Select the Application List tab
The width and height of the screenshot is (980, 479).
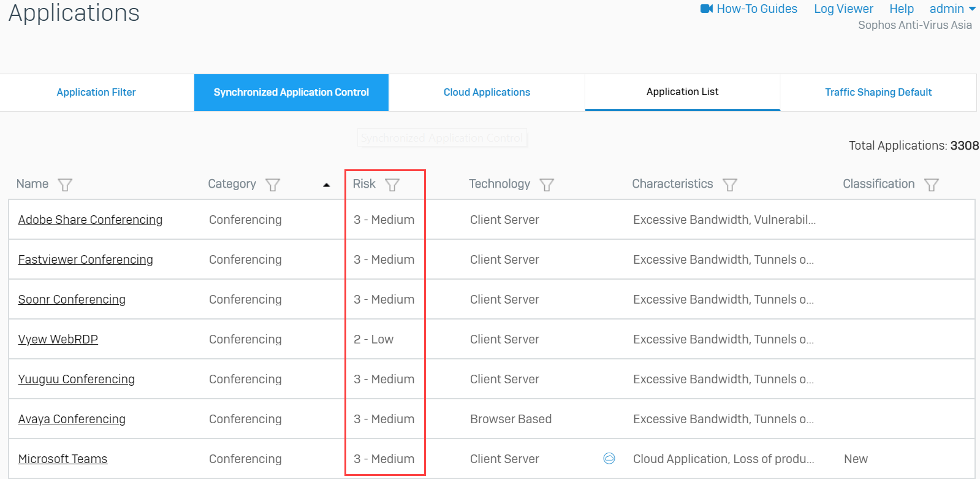click(682, 91)
